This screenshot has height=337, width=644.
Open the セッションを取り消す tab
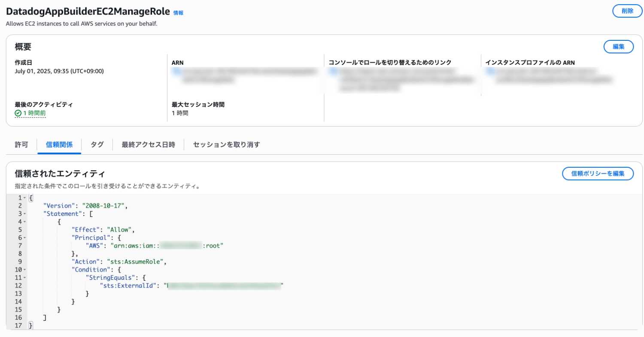click(226, 144)
